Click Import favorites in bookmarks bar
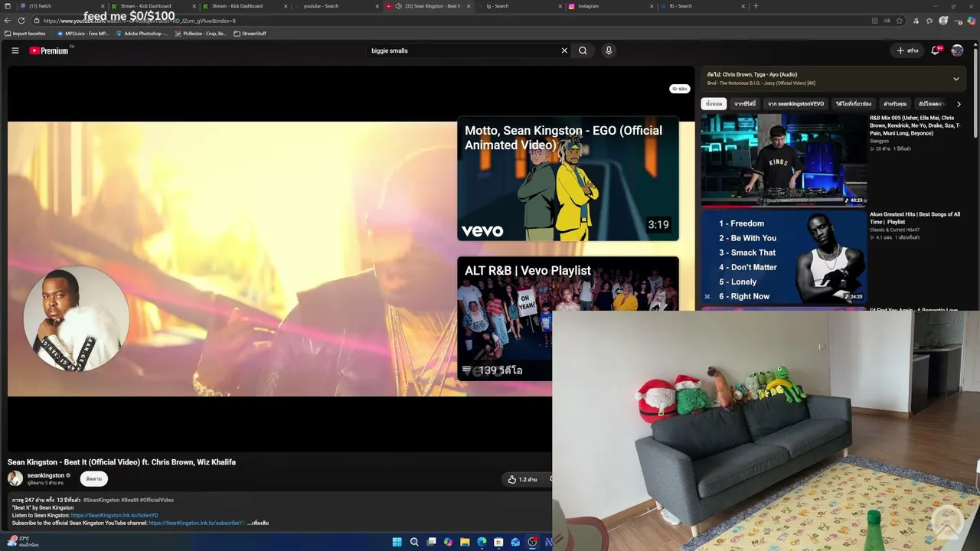Viewport: 980px width, 551px height. [25, 34]
